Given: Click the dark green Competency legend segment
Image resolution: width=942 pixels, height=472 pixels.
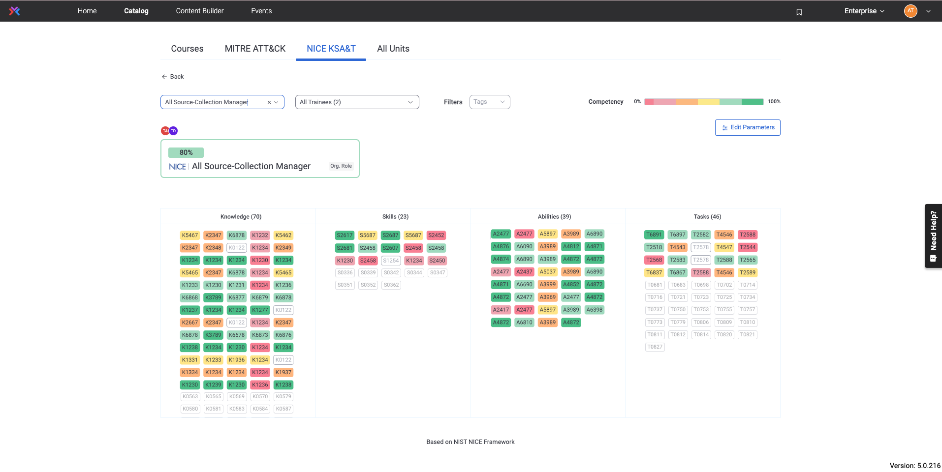Looking at the screenshot, I should [x=753, y=102].
